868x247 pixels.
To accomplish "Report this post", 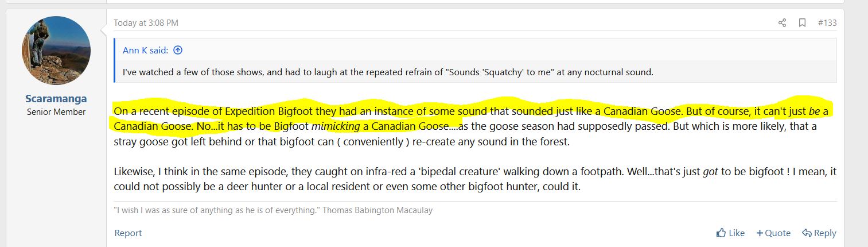I will click(128, 233).
